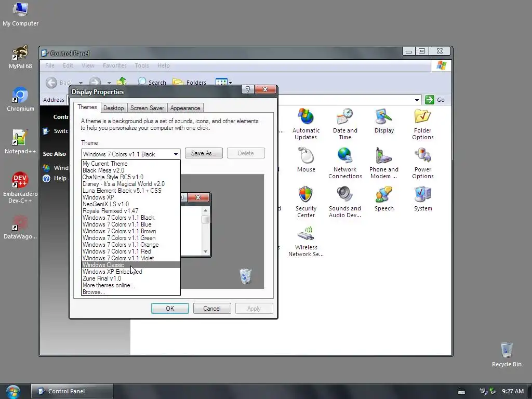Click Cancel in Display Properties

pyautogui.click(x=212, y=309)
